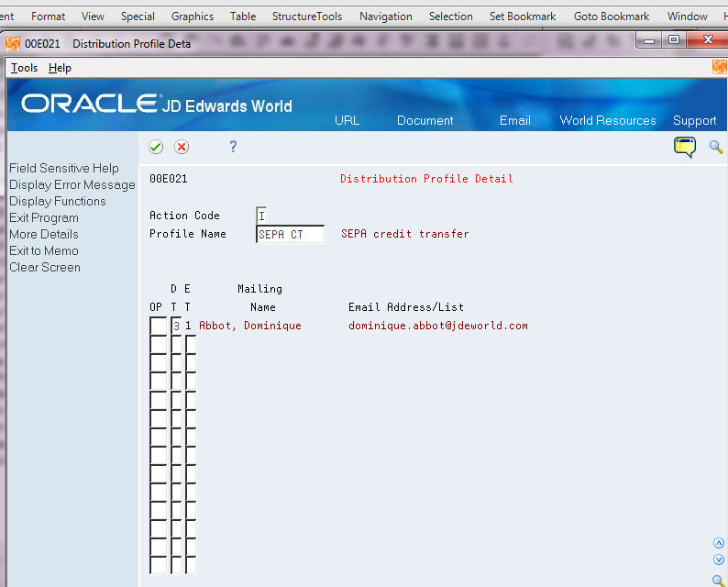Open the Tools menu
The width and height of the screenshot is (728, 587).
[24, 68]
